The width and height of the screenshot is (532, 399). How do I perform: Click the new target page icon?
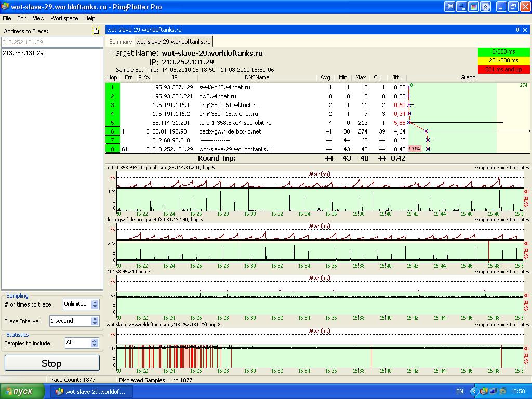[x=96, y=31]
